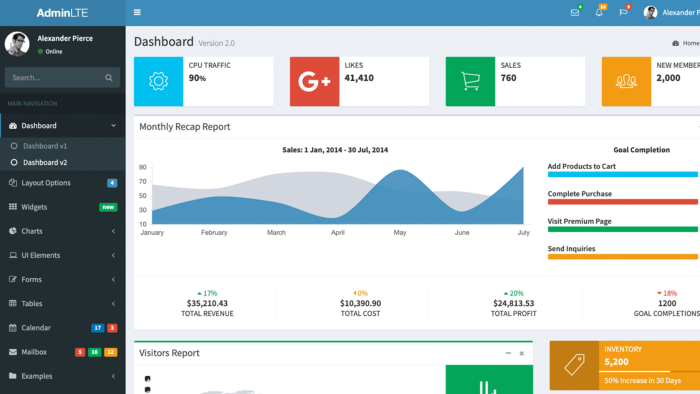This screenshot has height=394, width=700.
Task: Click the Online status link
Action: (50, 51)
